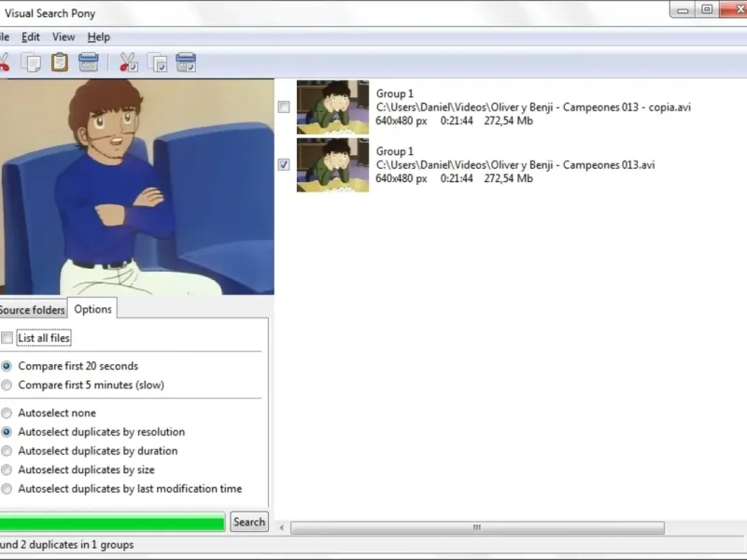Click file path ending in Campeones 013 - copia.avi
The image size is (747, 560).
pos(533,107)
